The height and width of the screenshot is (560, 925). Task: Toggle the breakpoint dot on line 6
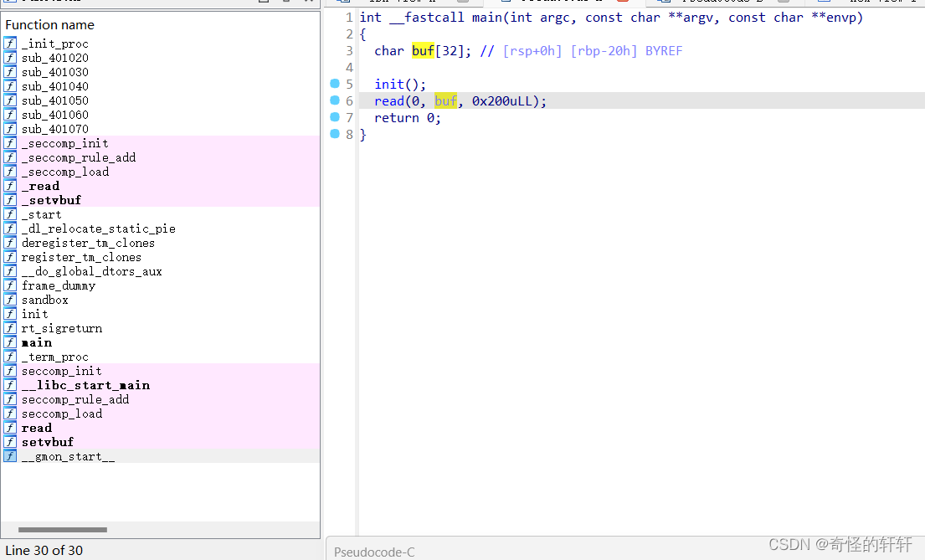[x=337, y=100]
